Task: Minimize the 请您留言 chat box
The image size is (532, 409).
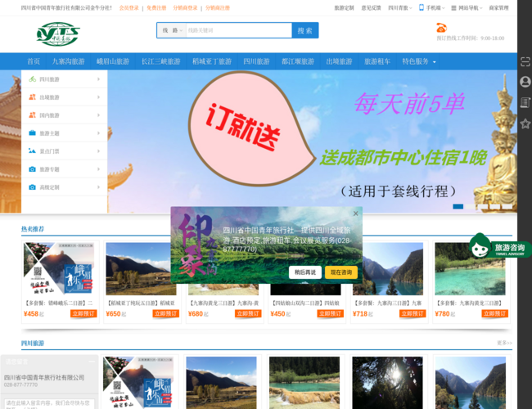Action: click(x=92, y=362)
